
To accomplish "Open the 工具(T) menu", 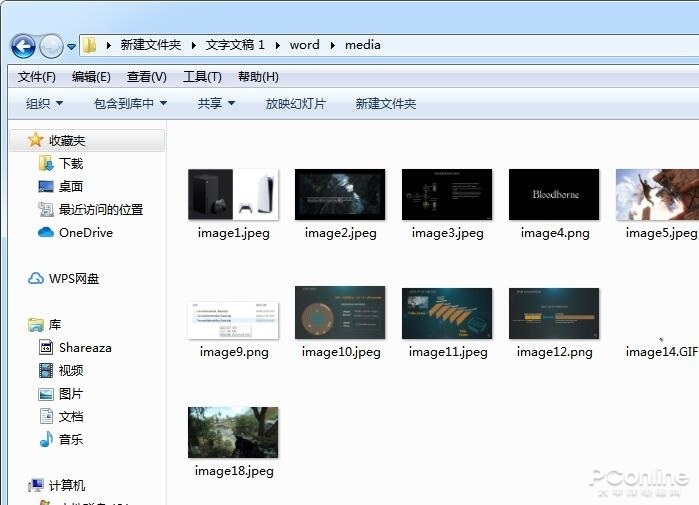I will pyautogui.click(x=202, y=77).
